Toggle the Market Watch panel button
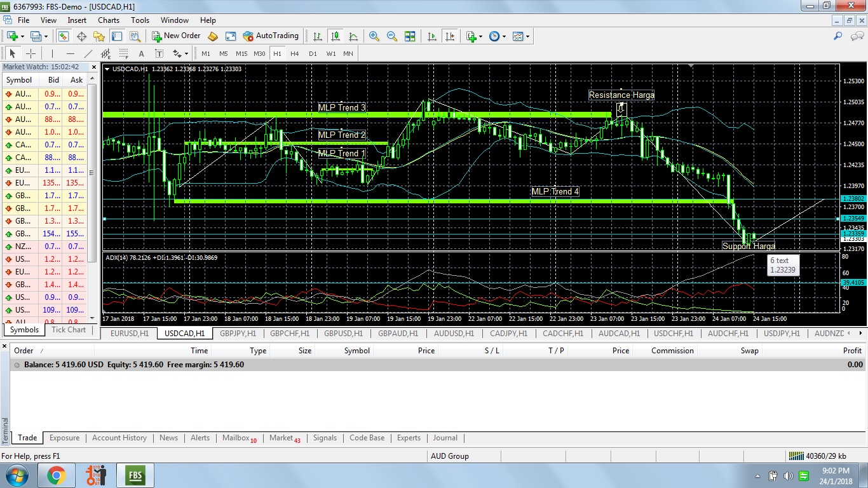 63,36
